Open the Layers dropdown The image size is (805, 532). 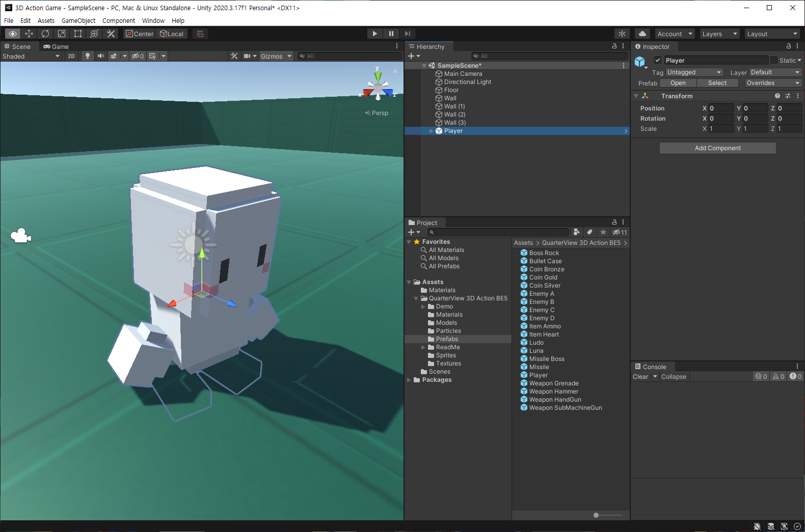click(x=719, y=34)
